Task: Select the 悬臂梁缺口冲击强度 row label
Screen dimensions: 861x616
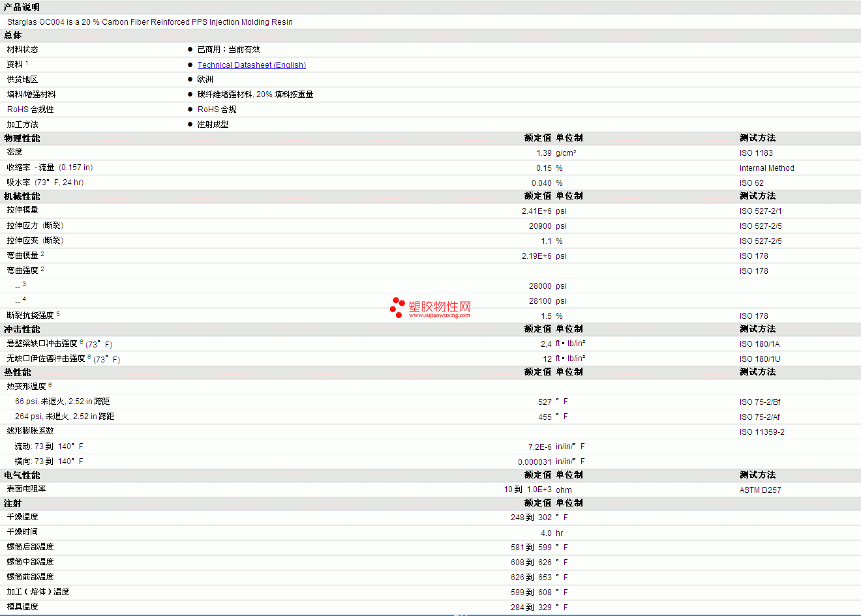Action: [42, 344]
